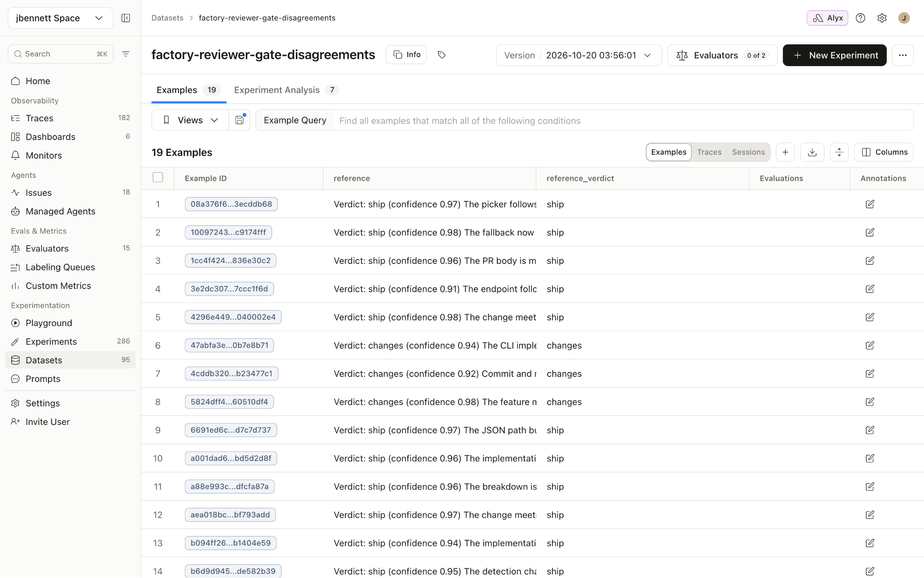924x578 pixels.
Task: Open Labeling Queues in sidebar
Action: tap(70, 267)
